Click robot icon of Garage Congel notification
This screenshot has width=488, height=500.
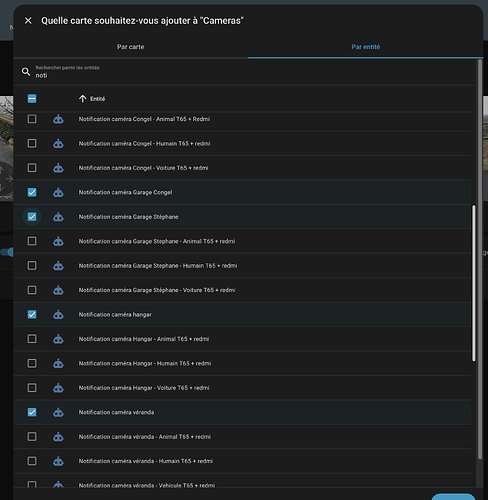58,192
